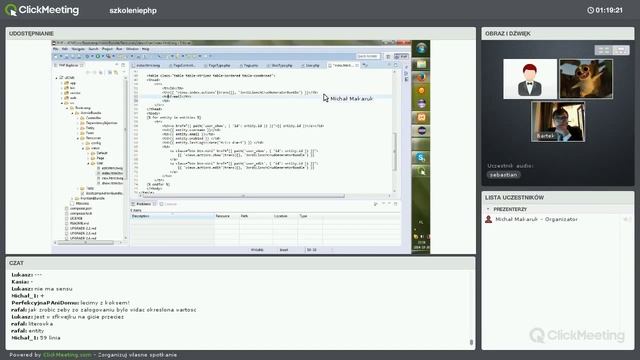This screenshot has width=640, height=360.
Task: Click the Open Perspective icon next to PHP
Action: pyautogui.click(x=388, y=56)
